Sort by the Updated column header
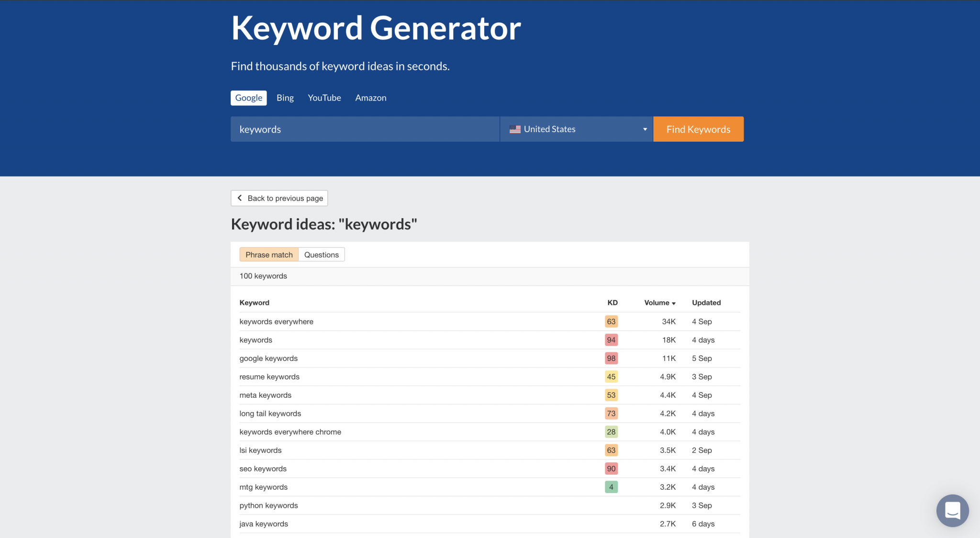 706,303
